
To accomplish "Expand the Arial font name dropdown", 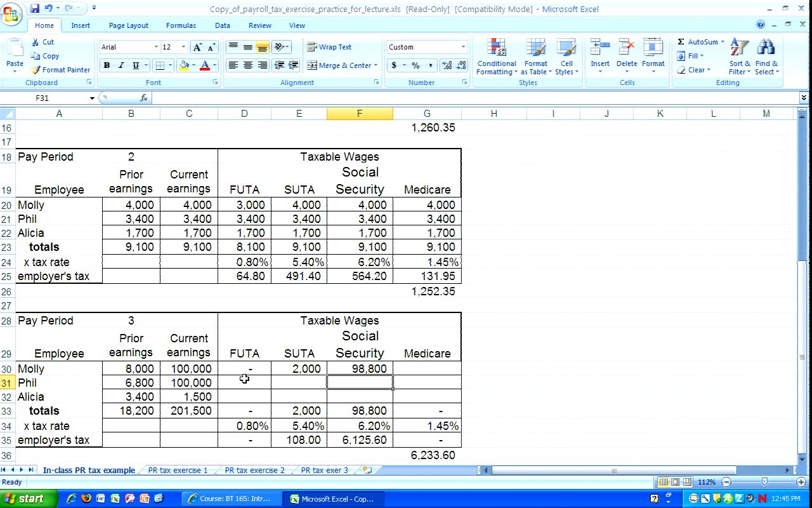I will tap(156, 47).
